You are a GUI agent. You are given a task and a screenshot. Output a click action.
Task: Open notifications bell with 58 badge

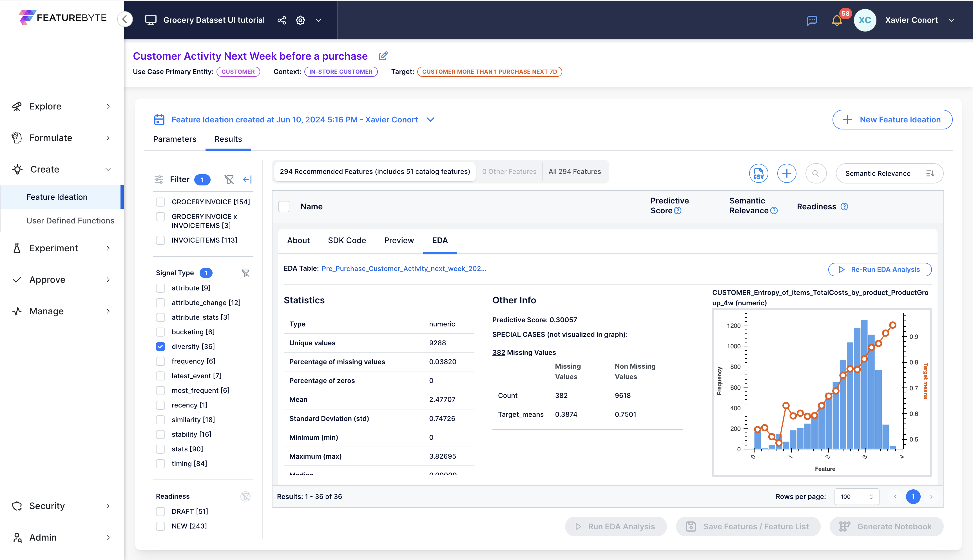837,20
